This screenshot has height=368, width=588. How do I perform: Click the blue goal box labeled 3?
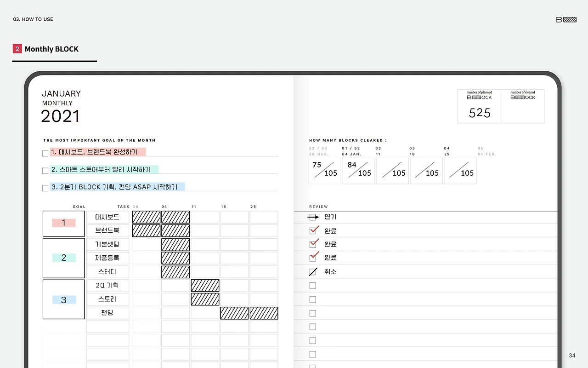click(x=63, y=299)
